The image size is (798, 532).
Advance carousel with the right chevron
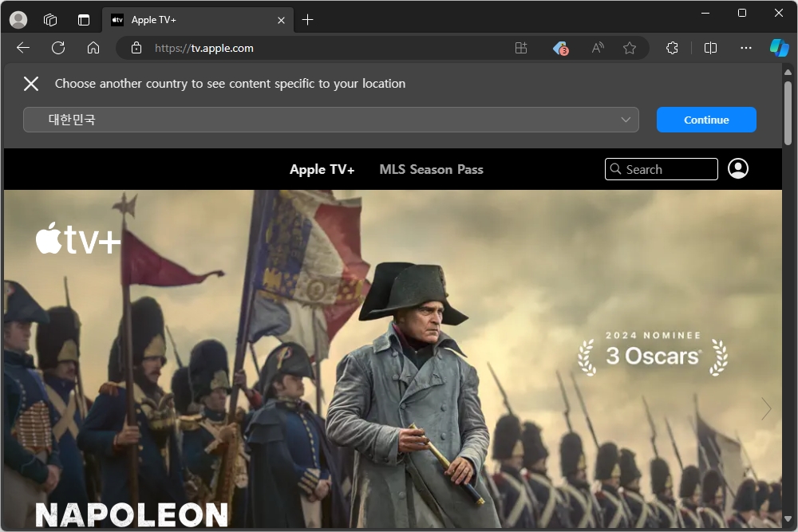[x=766, y=408]
